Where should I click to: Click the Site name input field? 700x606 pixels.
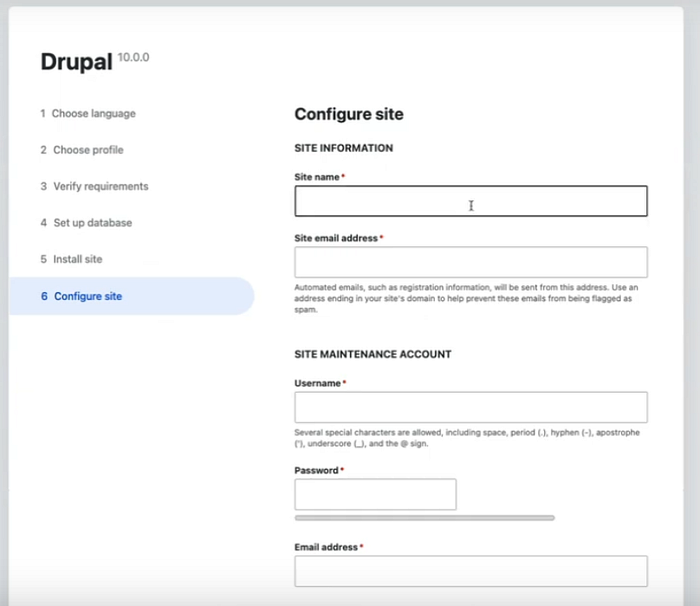[470, 201]
